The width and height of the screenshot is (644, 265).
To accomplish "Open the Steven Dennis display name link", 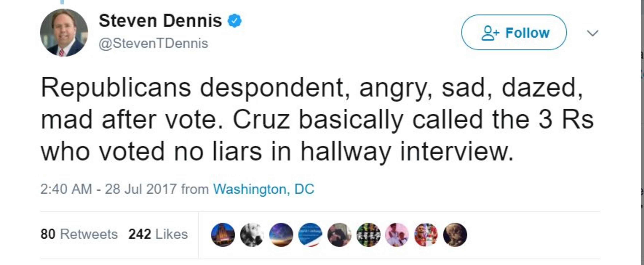I will point(160,21).
